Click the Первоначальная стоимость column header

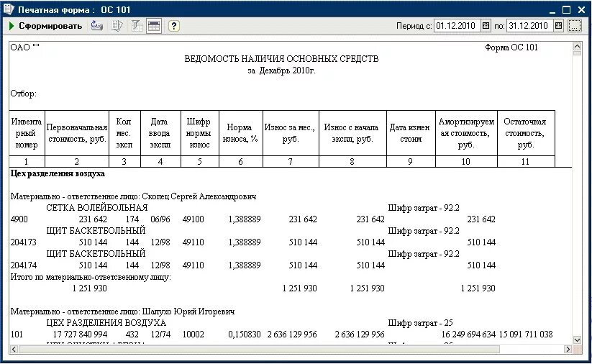coord(77,133)
